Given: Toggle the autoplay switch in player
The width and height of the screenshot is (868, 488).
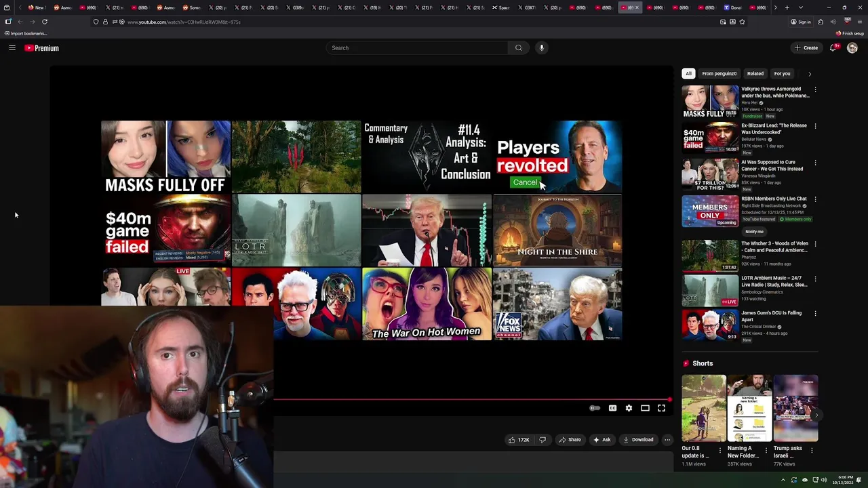Looking at the screenshot, I should (595, 408).
